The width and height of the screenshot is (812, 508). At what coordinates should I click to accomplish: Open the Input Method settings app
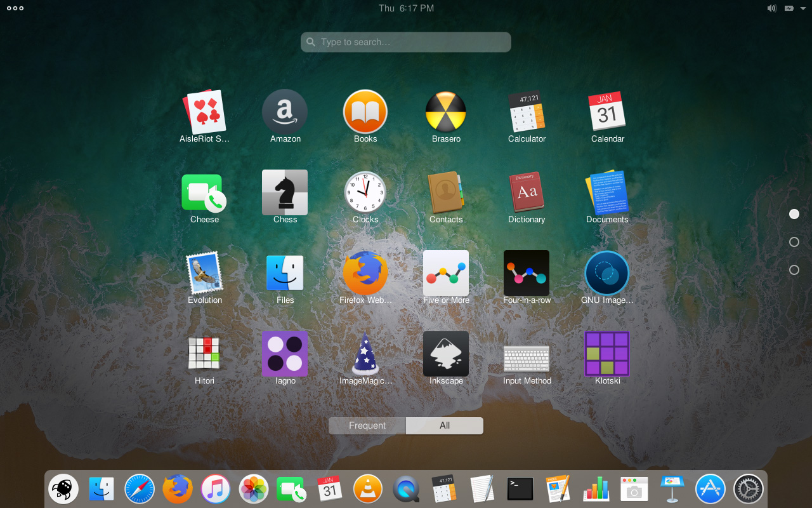pyautogui.click(x=527, y=358)
